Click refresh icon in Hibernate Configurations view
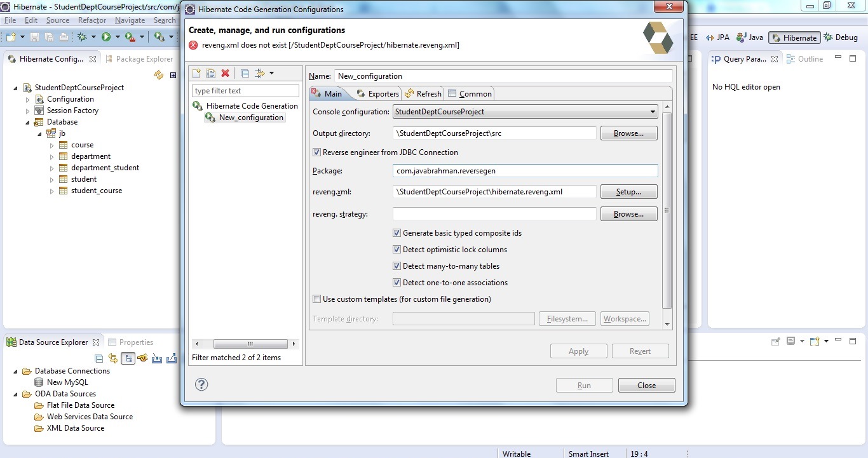868x458 pixels. (x=159, y=75)
